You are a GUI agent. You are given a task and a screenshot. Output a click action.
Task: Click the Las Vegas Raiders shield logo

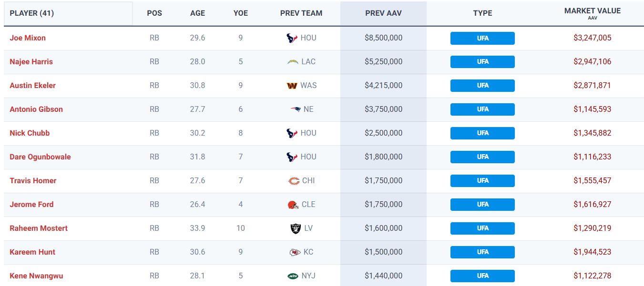pos(296,228)
